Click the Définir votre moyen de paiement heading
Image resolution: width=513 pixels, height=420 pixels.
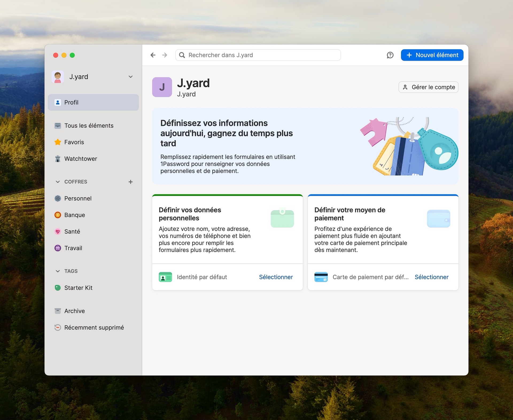pos(350,214)
